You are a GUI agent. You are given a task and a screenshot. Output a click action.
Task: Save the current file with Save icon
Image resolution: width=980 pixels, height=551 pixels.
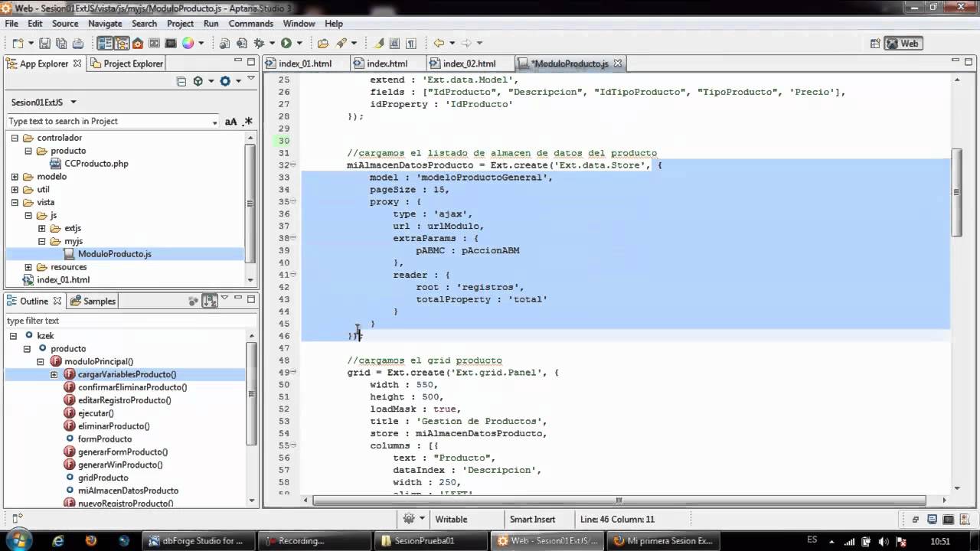(44, 44)
